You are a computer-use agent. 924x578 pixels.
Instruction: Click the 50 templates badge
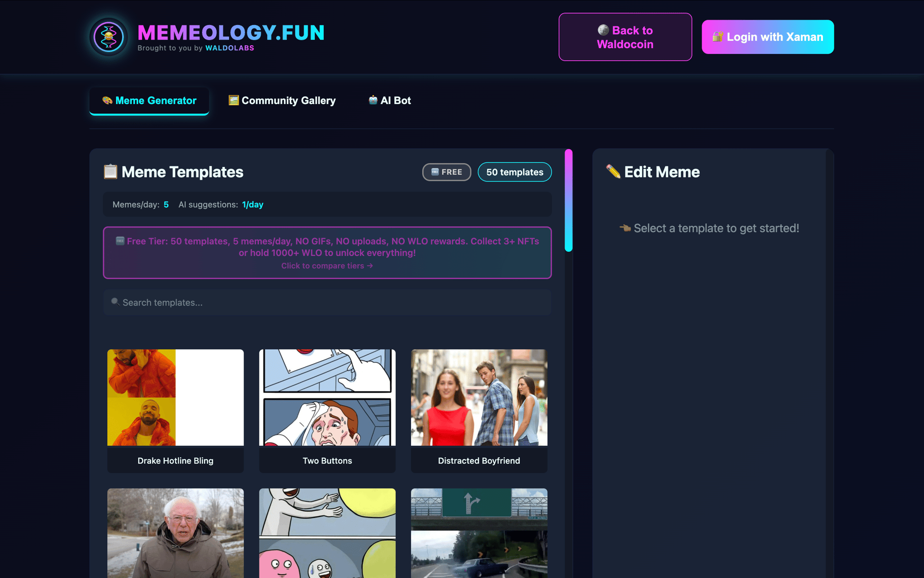point(514,172)
